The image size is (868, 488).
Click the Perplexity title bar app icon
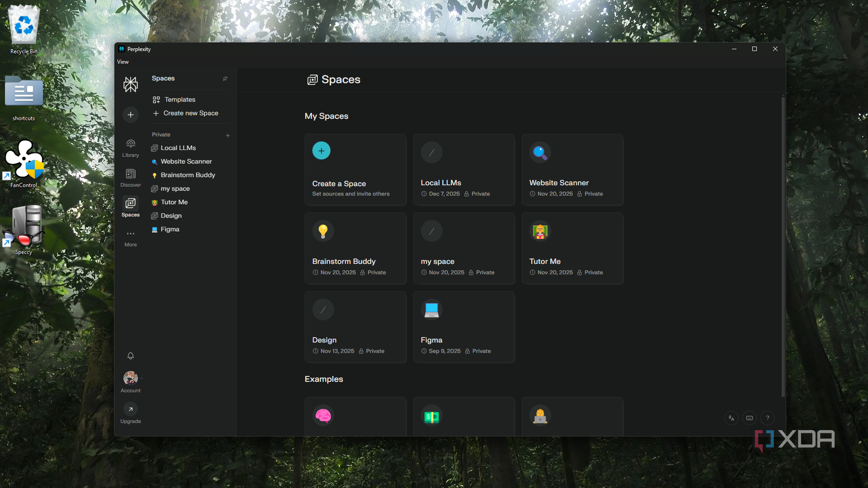(122, 49)
